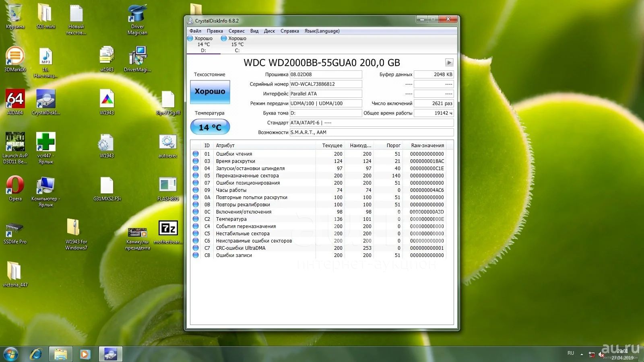Image resolution: width=644 pixels, height=362 pixels.
Task: Open the 8ipe775g.f8 file icon
Action: [x=168, y=103]
